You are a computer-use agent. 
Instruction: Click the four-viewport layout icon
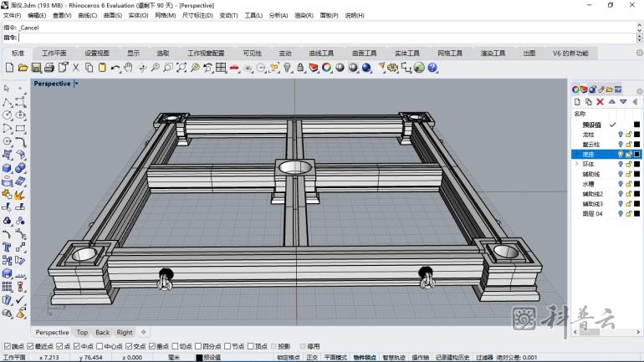point(221,68)
